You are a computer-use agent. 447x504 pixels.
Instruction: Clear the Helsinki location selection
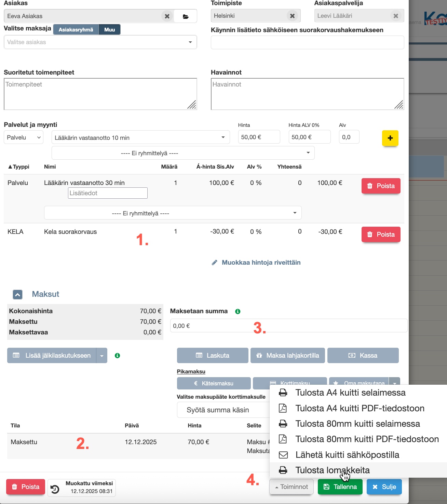292,16
